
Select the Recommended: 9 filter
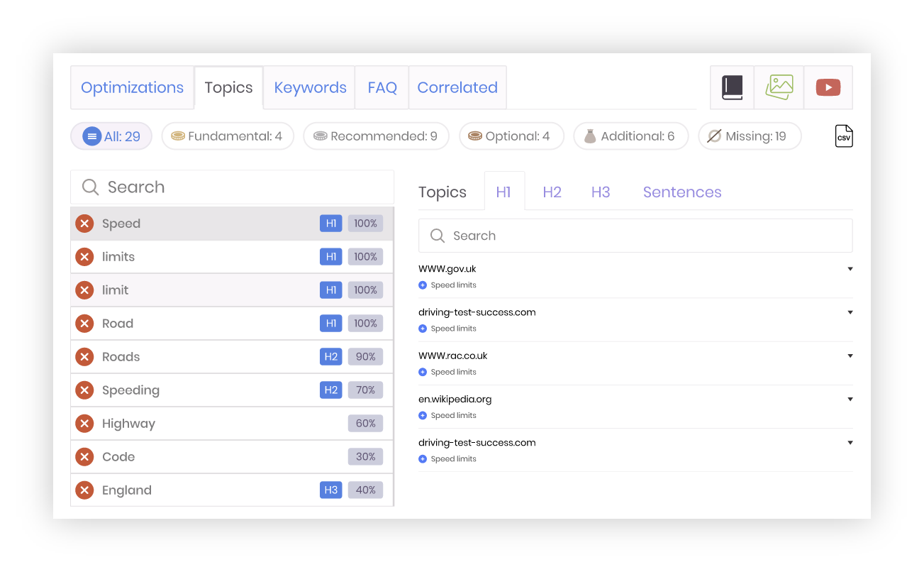tap(376, 136)
